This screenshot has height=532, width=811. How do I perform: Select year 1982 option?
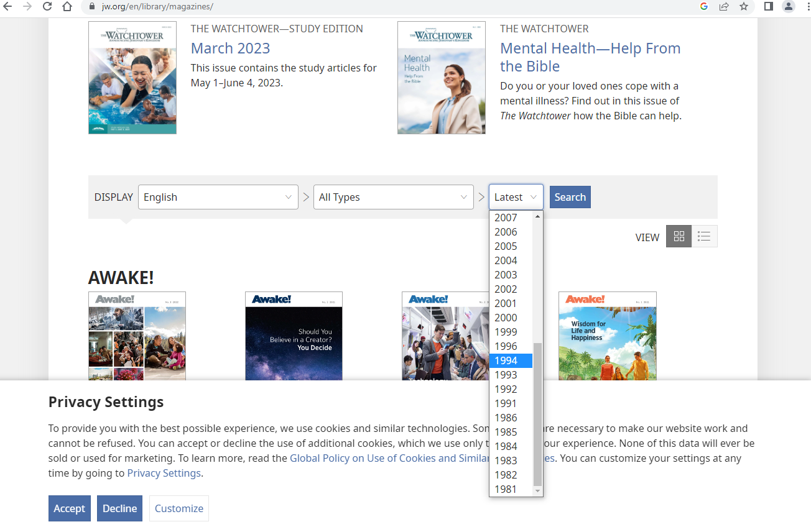511,475
